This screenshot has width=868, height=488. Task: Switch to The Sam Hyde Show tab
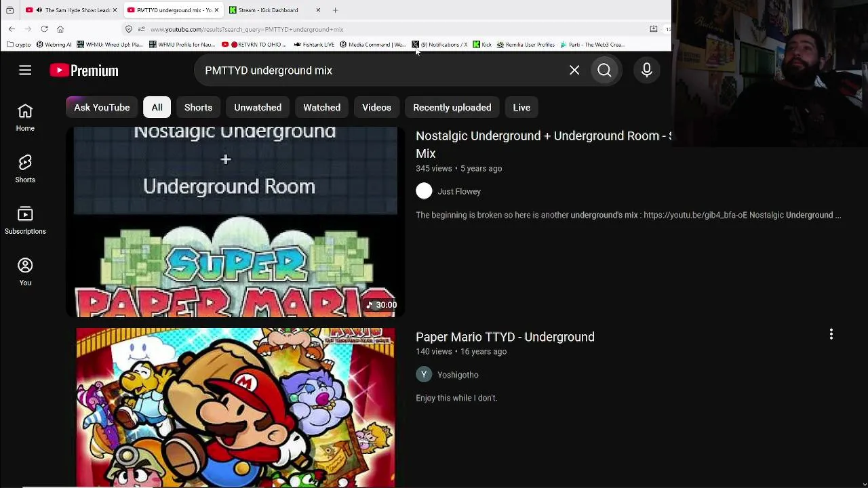tap(71, 10)
